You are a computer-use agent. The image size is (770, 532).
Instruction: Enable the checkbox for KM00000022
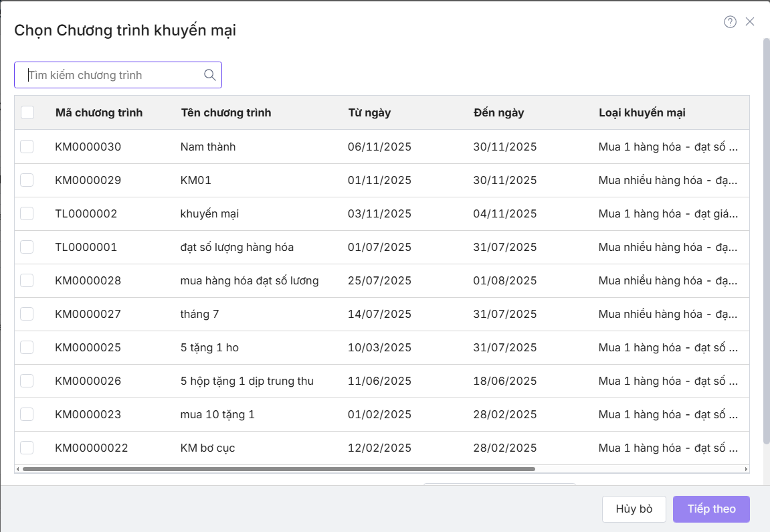pos(27,448)
